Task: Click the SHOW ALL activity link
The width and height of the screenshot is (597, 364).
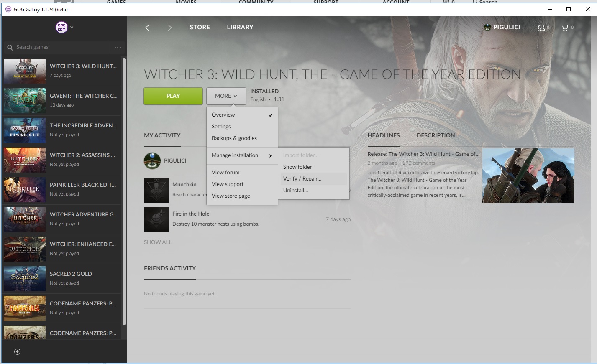Action: [x=158, y=242]
